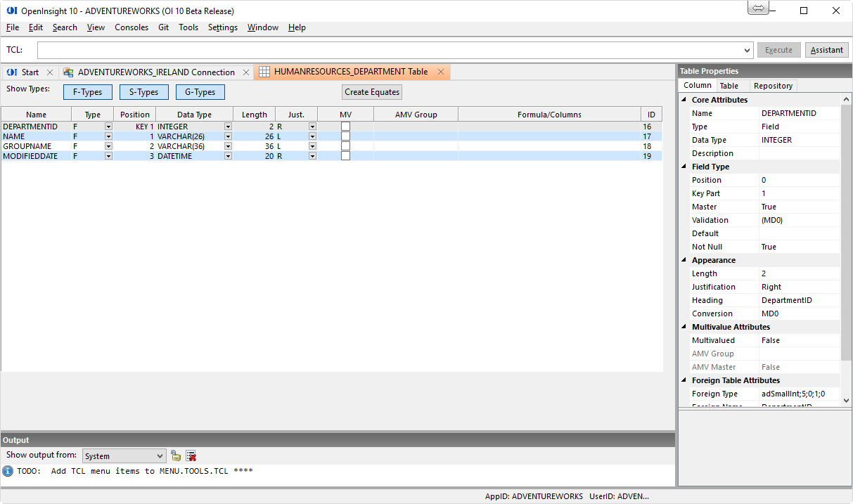Collapse the Appearance section
The width and height of the screenshot is (853, 504).
pos(683,260)
